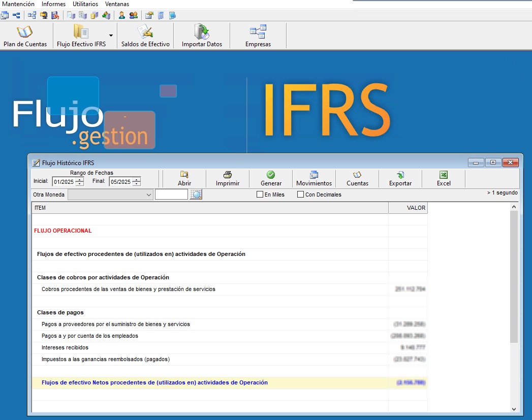Image resolution: width=532 pixels, height=420 pixels.
Task: Click the report scrollbar down arrow
Action: coord(514,409)
